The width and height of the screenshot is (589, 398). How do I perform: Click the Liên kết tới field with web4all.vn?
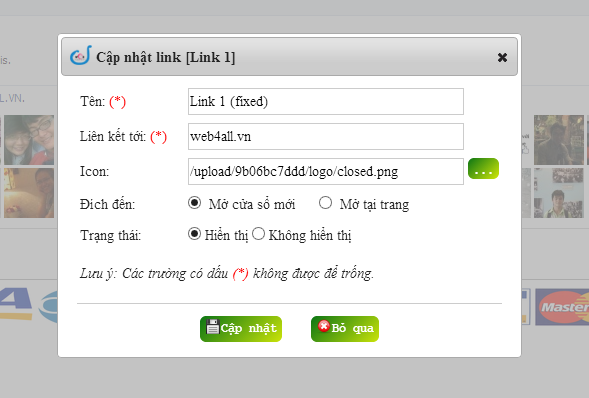click(326, 136)
